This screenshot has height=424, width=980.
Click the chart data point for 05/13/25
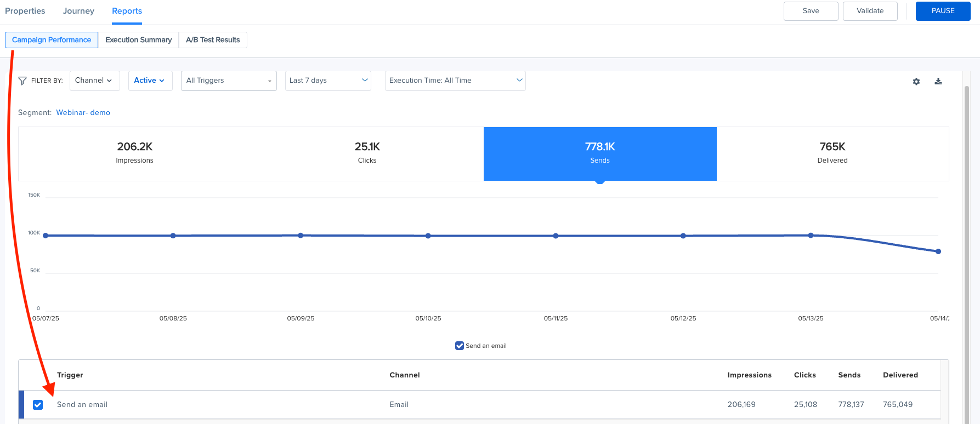coord(811,236)
